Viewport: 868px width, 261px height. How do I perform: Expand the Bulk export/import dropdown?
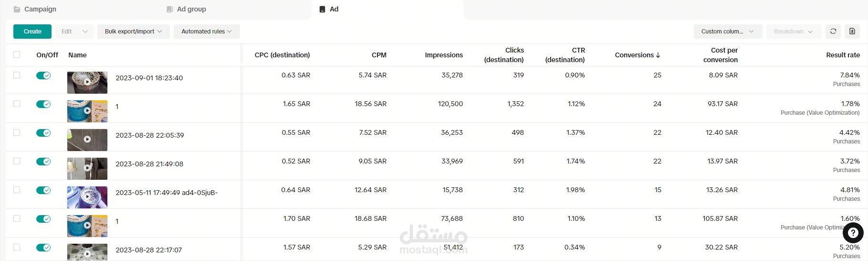(x=133, y=32)
